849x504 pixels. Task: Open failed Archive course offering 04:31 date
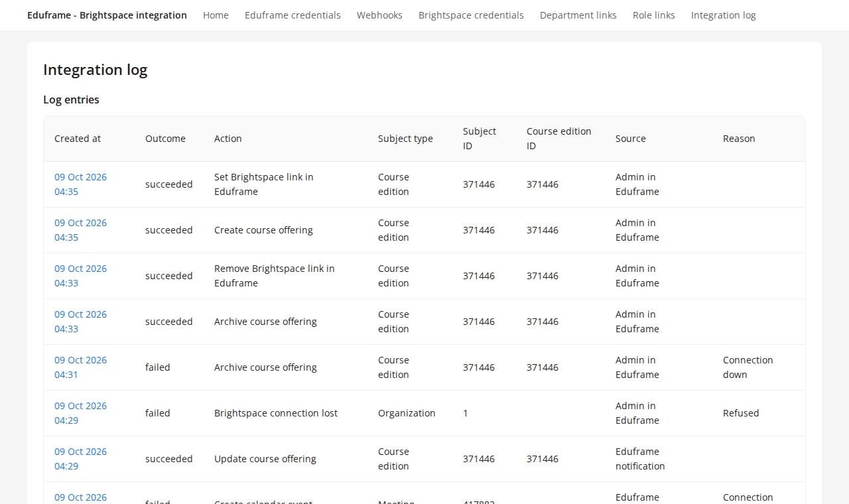[x=80, y=367]
